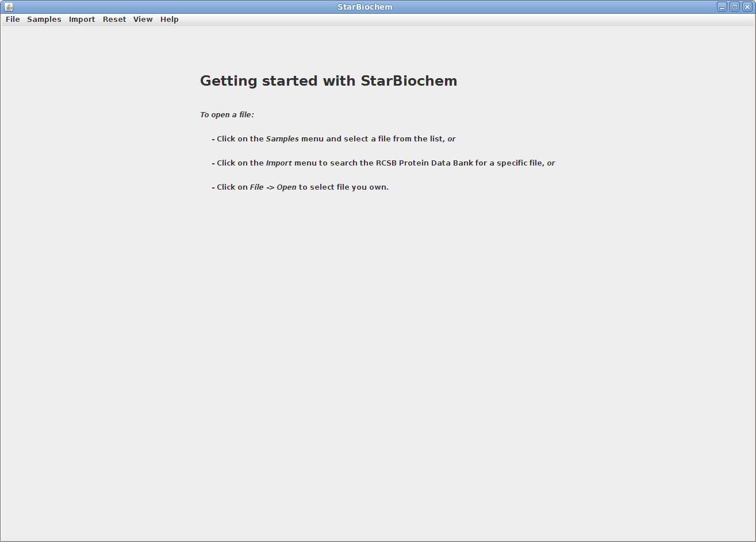The image size is (756, 542).
Task: Click the Java icon in title bar
Action: coord(8,7)
